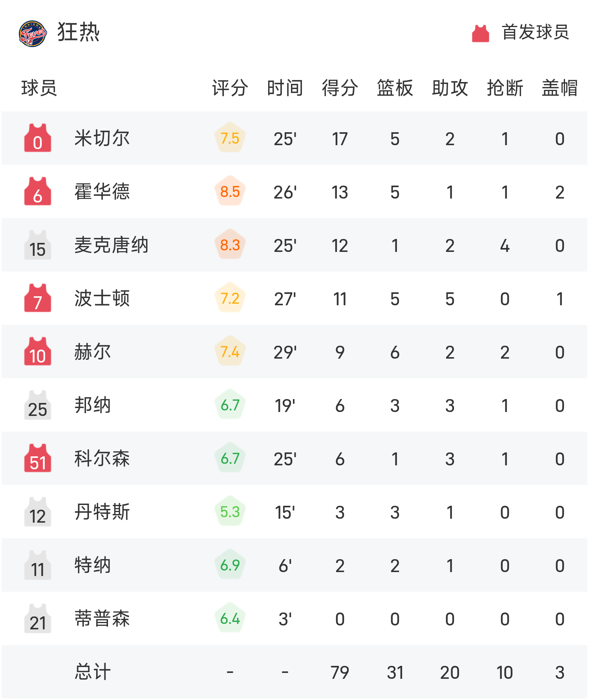Open player 波士顿's name link

tap(102, 299)
